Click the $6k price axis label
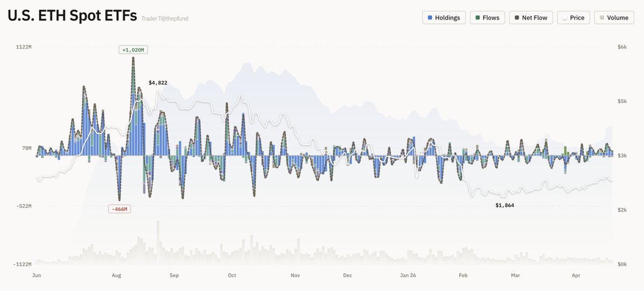Viewport: 644px width, 291px height. coord(622,47)
